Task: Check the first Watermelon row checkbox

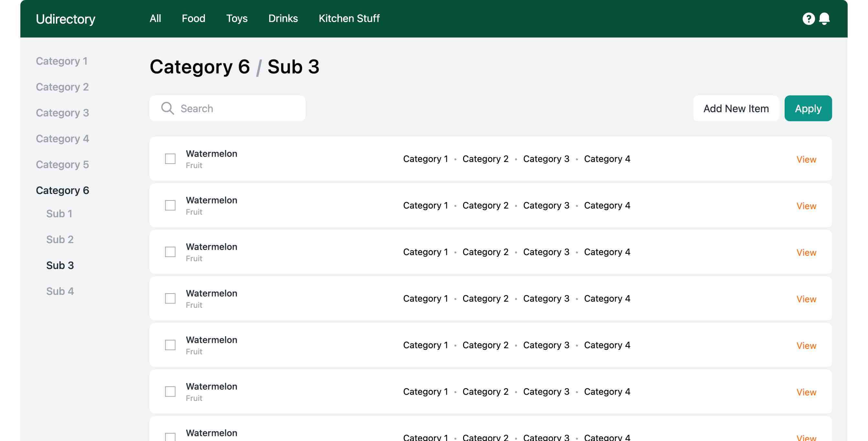Action: click(x=170, y=159)
